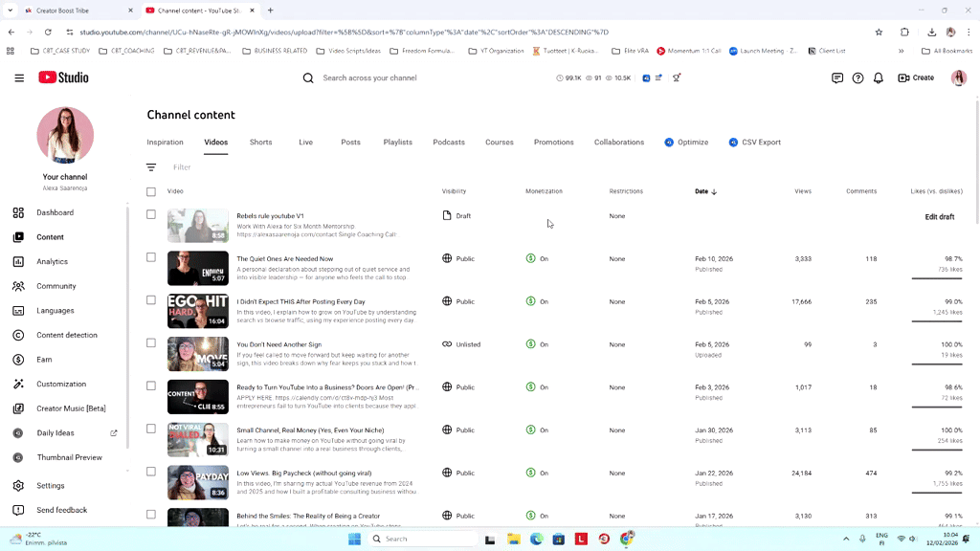Show hidden system tray icons
This screenshot has height=551, width=980.
(846, 539)
